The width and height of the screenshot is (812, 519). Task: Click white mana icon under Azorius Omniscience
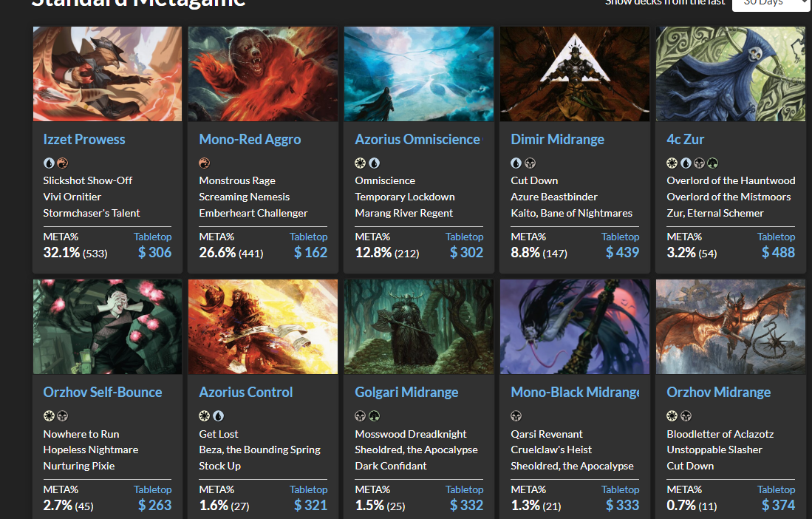pyautogui.click(x=361, y=163)
